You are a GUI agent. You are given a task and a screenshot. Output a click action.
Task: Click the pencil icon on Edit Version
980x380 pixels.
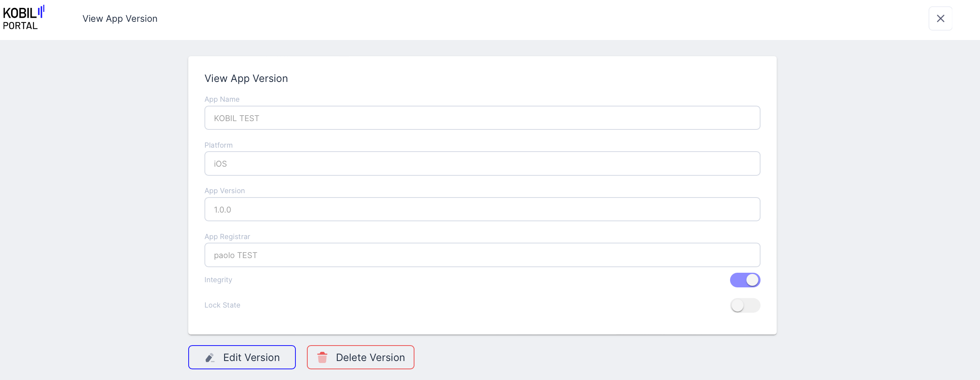210,358
